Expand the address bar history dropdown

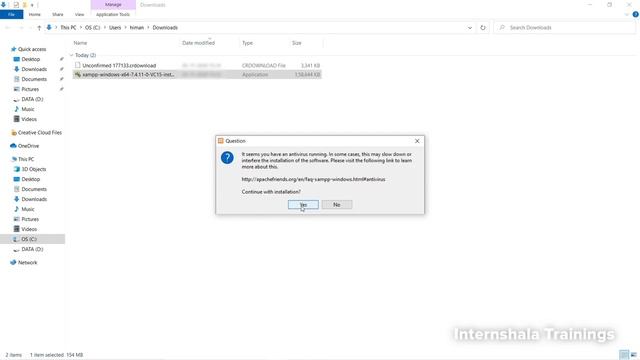click(470, 28)
